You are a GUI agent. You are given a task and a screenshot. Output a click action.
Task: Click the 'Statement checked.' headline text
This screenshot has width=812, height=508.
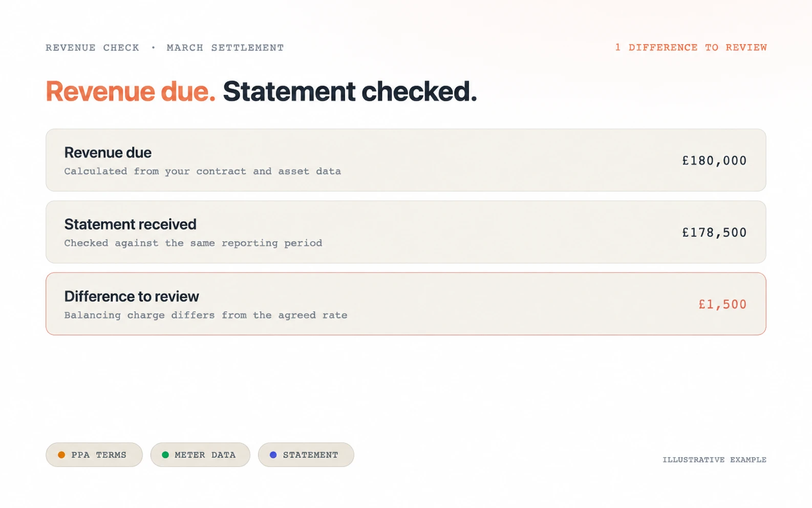coord(350,92)
